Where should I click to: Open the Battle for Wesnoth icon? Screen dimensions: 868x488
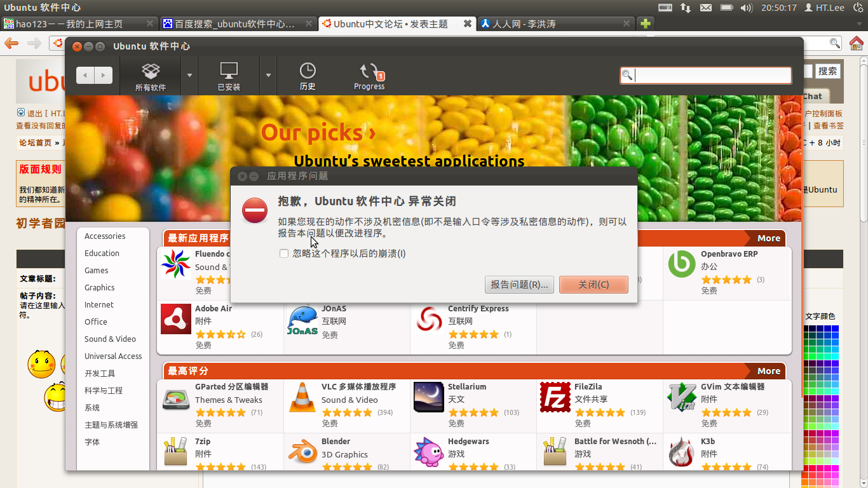click(x=555, y=452)
